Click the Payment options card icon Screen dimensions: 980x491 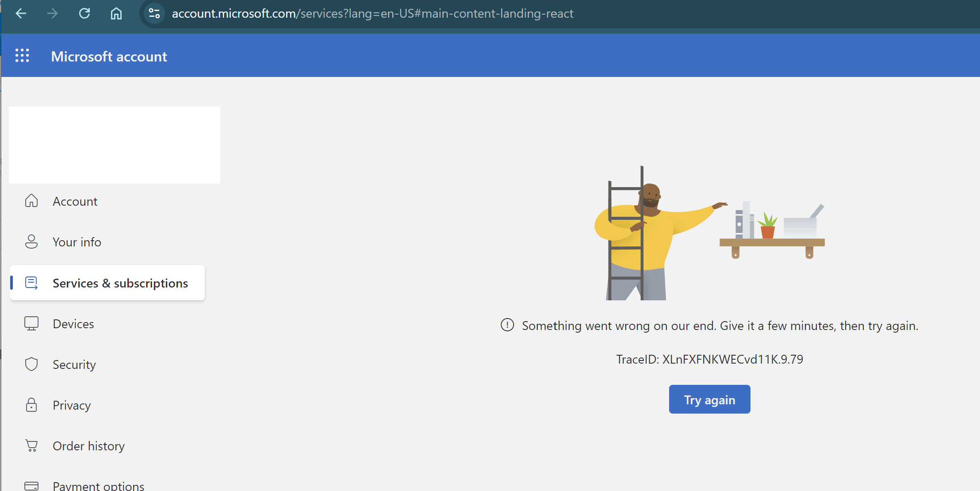(31, 486)
